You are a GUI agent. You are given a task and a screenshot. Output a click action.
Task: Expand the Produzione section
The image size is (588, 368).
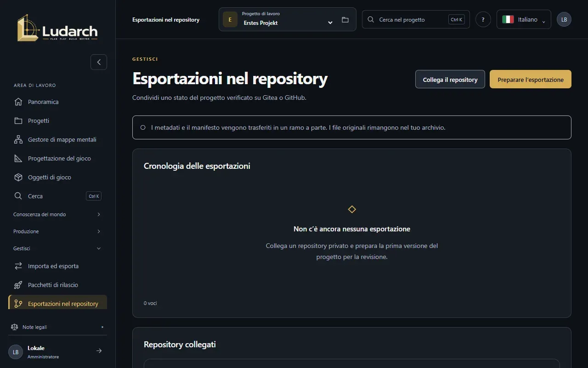(57, 231)
